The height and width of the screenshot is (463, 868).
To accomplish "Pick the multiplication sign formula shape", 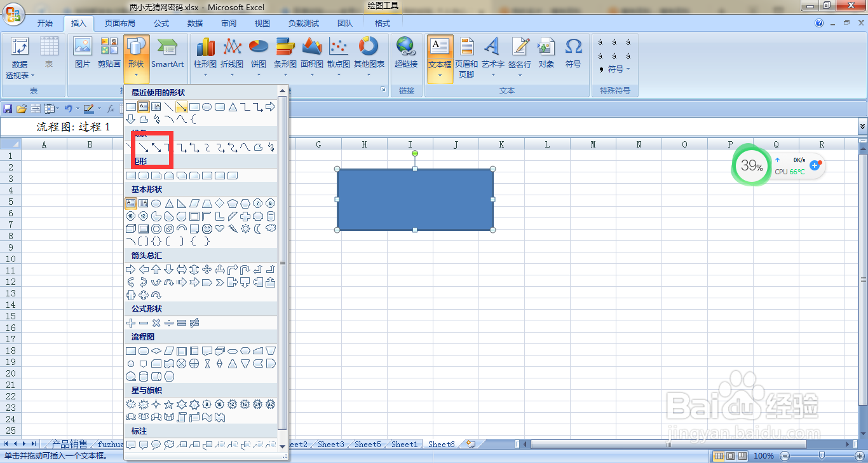I will [156, 323].
